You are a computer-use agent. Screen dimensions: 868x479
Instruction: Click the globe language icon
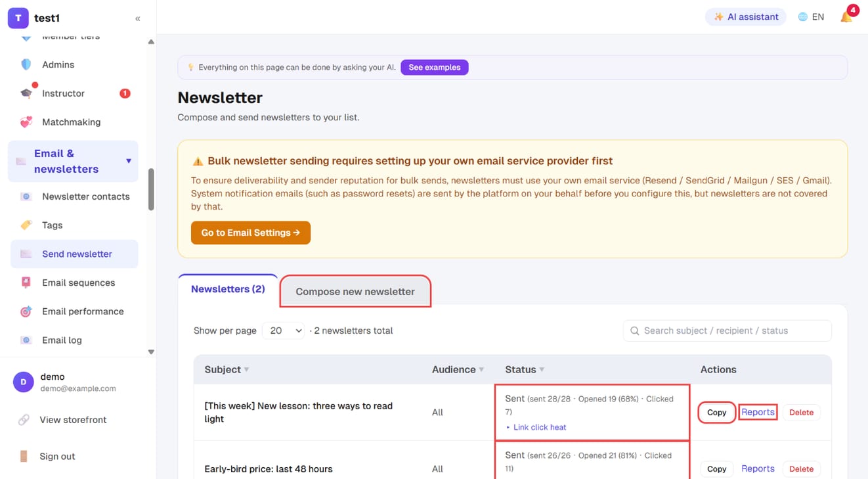click(x=802, y=17)
